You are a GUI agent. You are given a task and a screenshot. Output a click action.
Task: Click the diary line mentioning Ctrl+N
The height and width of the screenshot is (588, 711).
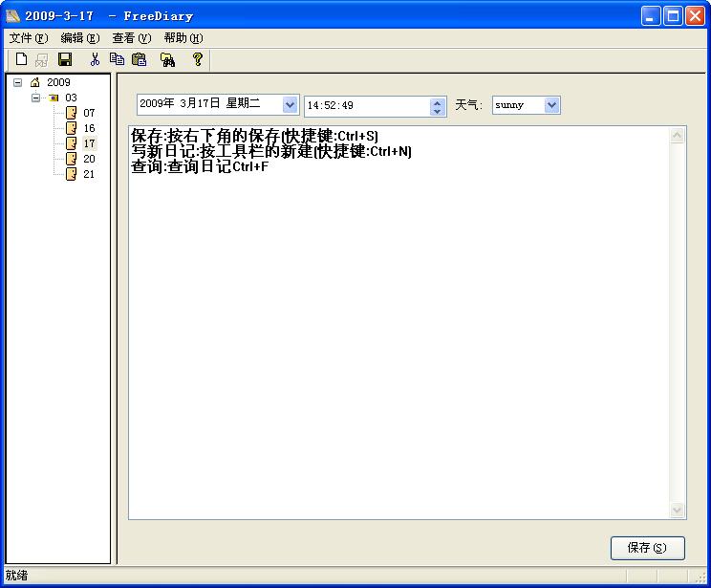tap(271, 151)
